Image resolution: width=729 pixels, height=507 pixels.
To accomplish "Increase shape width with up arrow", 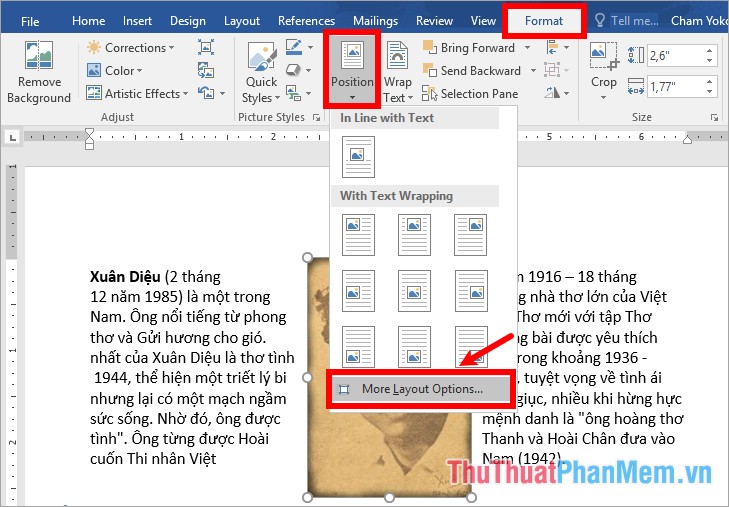I will [x=710, y=81].
